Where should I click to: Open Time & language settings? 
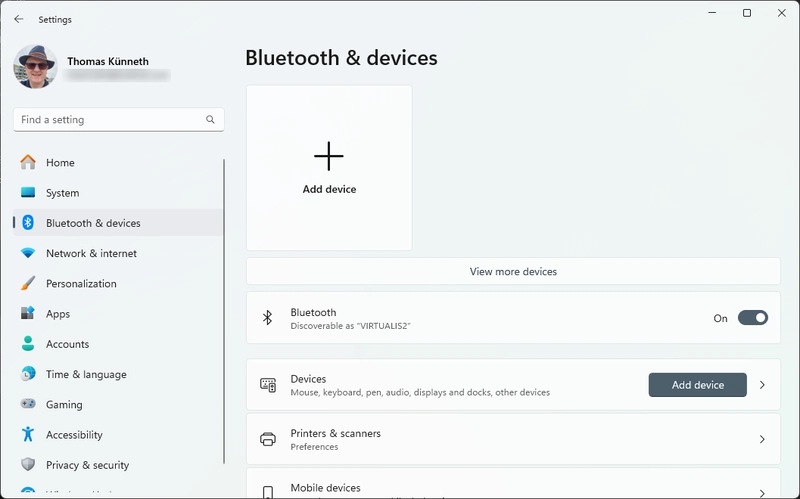click(x=118, y=374)
